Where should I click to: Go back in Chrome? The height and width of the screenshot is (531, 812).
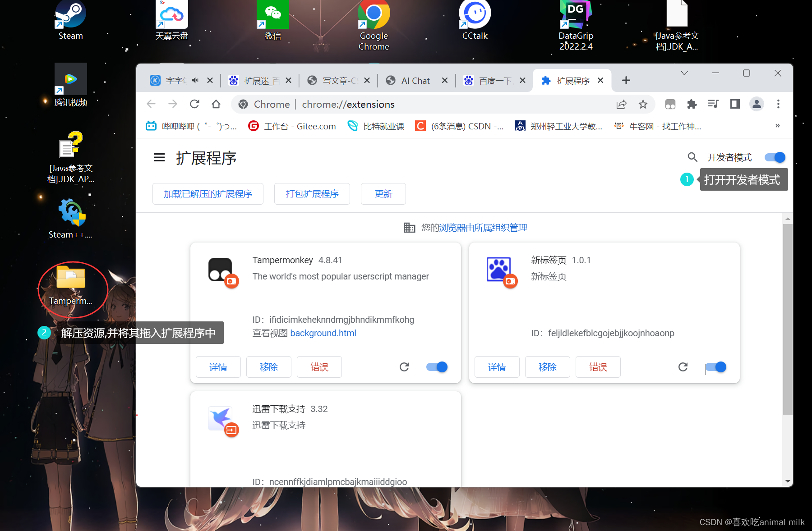coord(151,104)
